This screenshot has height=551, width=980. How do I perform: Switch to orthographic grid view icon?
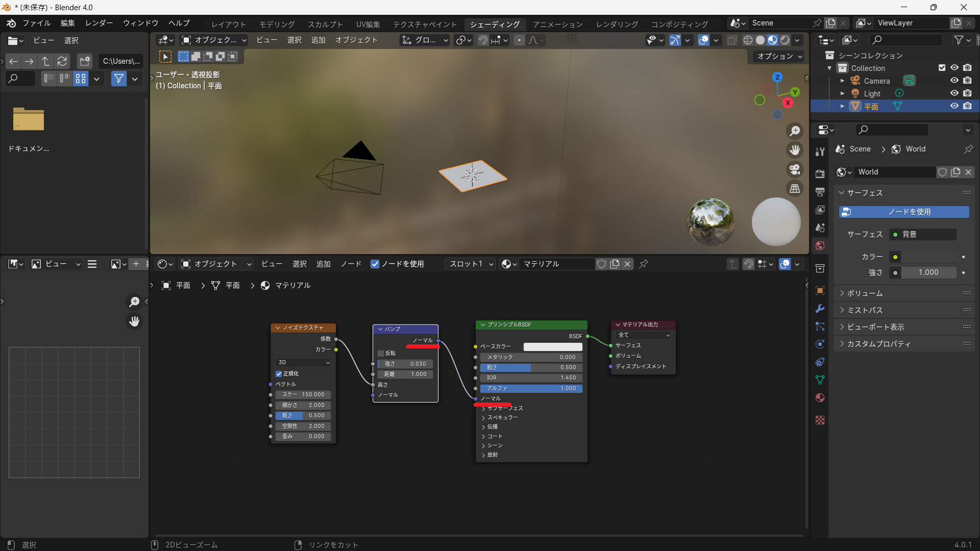coord(795,189)
